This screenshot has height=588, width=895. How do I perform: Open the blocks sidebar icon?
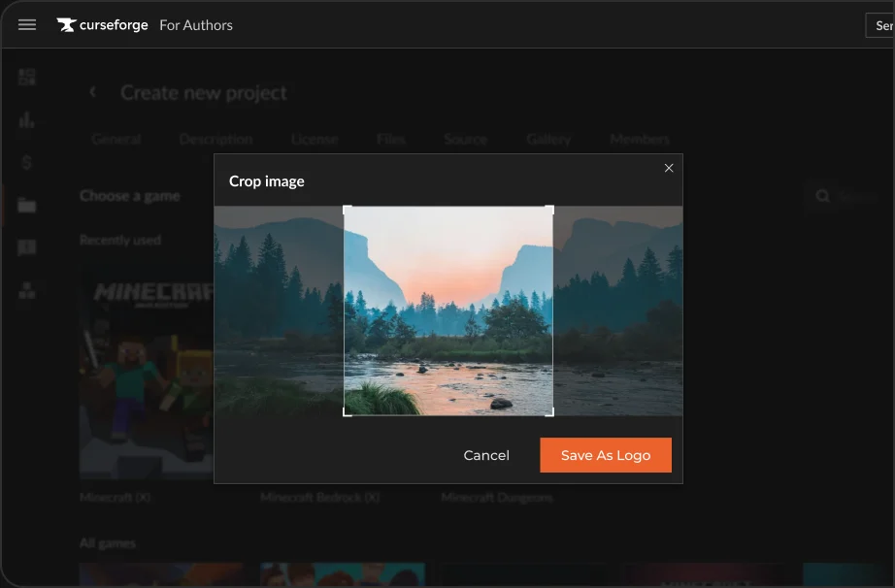(x=27, y=290)
